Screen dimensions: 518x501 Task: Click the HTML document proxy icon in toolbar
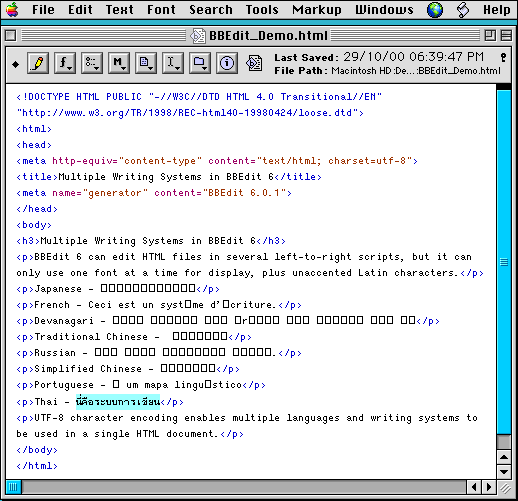254,63
